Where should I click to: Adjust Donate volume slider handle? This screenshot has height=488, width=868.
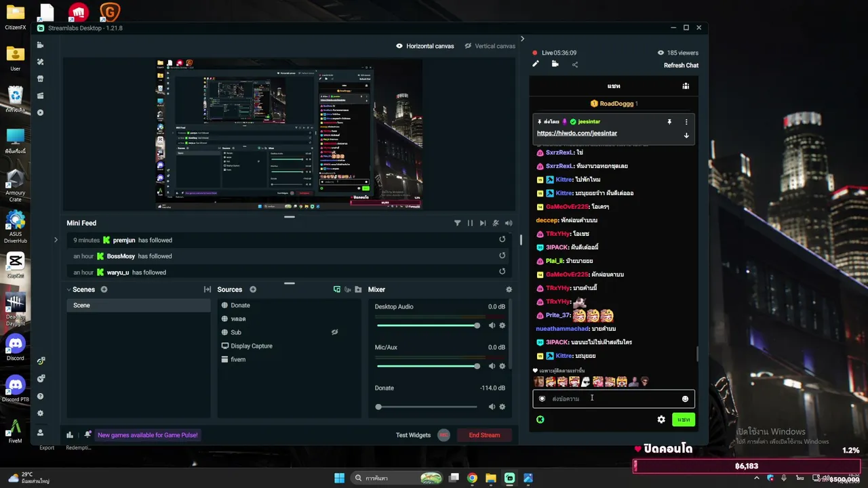tap(378, 407)
